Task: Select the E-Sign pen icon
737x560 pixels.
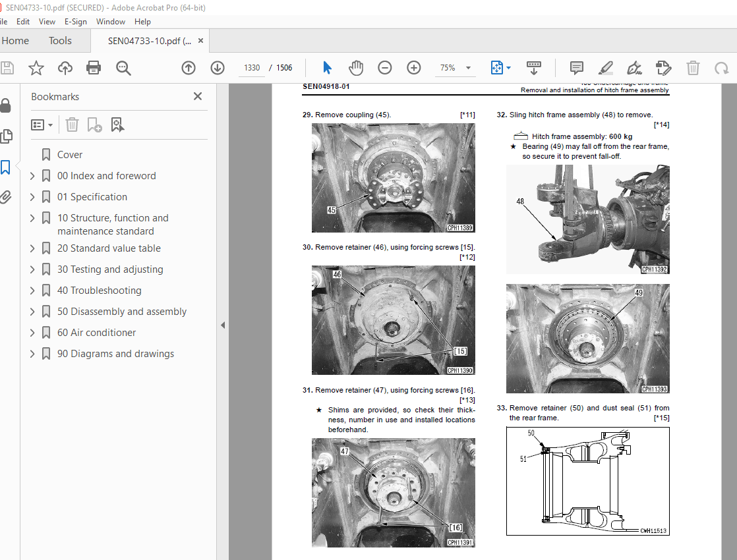Action: coord(634,68)
